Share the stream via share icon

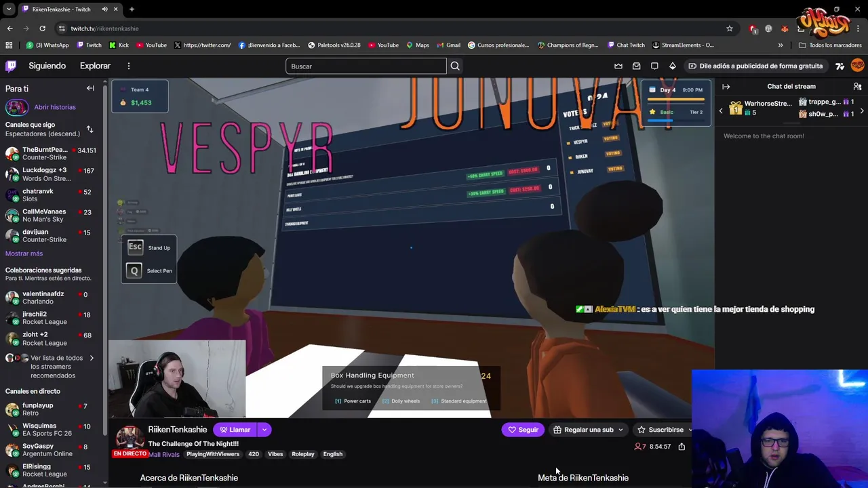point(682,447)
